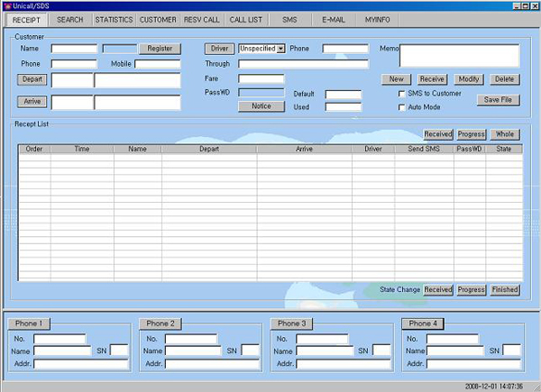Viewport: 541px width, 392px height.
Task: Click the customer Name input field
Action: click(74, 49)
